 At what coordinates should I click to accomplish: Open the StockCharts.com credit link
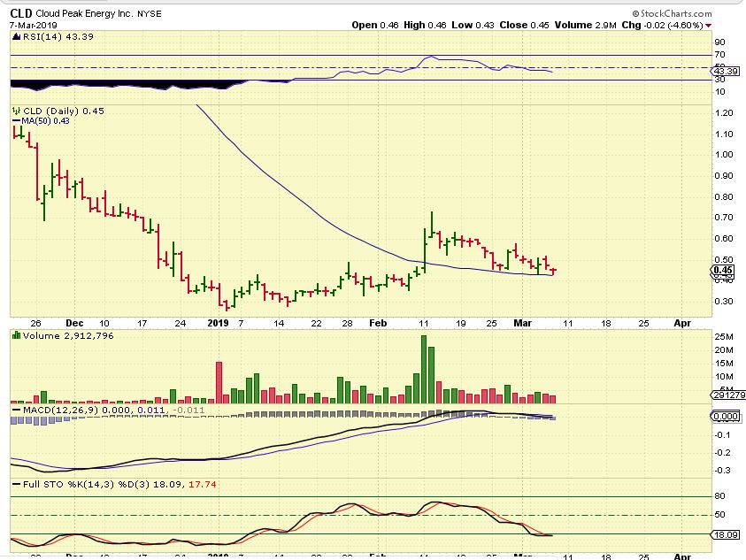672,14
